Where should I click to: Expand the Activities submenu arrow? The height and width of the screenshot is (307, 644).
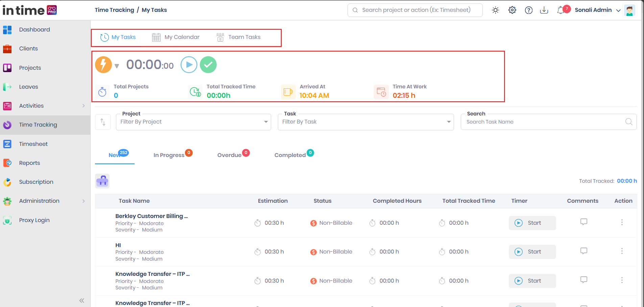click(x=84, y=106)
